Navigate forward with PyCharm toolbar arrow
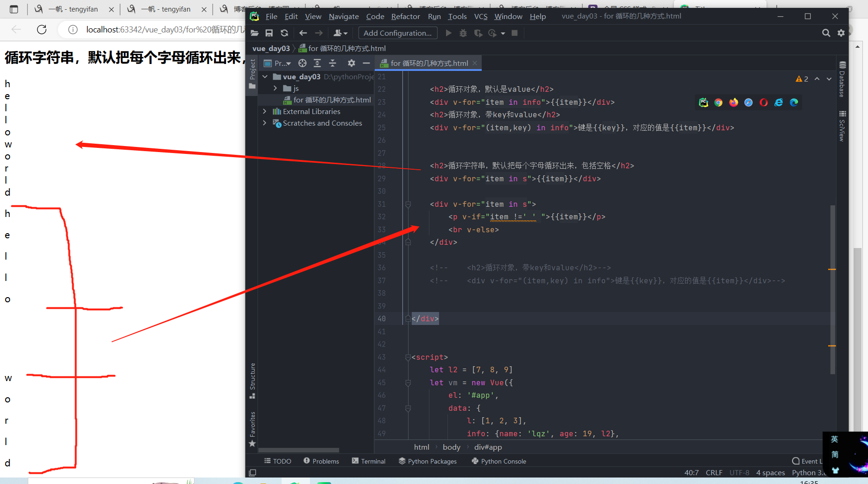Image resolution: width=868 pixels, height=484 pixels. pos(319,33)
